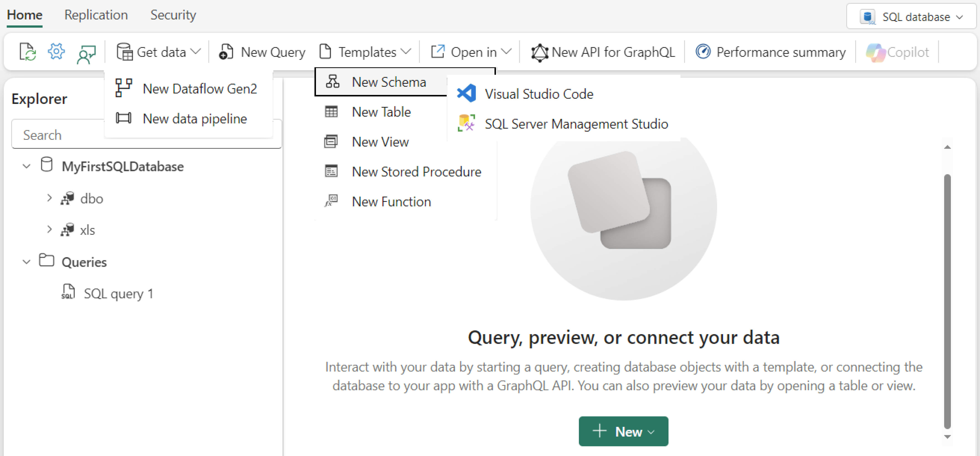Open the Open in dropdown arrow

[506, 51]
